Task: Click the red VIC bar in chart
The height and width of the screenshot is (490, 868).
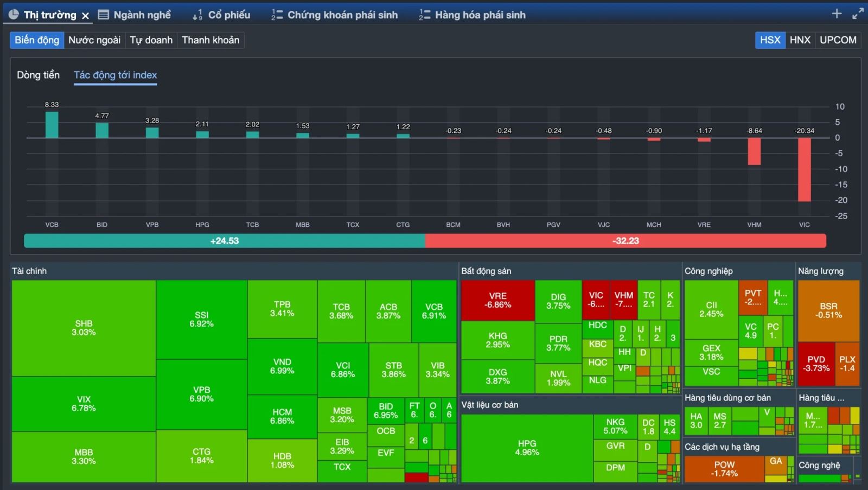Action: [x=804, y=169]
